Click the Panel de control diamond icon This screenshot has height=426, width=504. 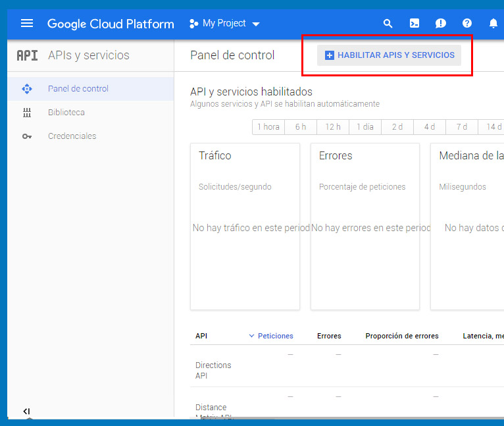click(x=27, y=89)
